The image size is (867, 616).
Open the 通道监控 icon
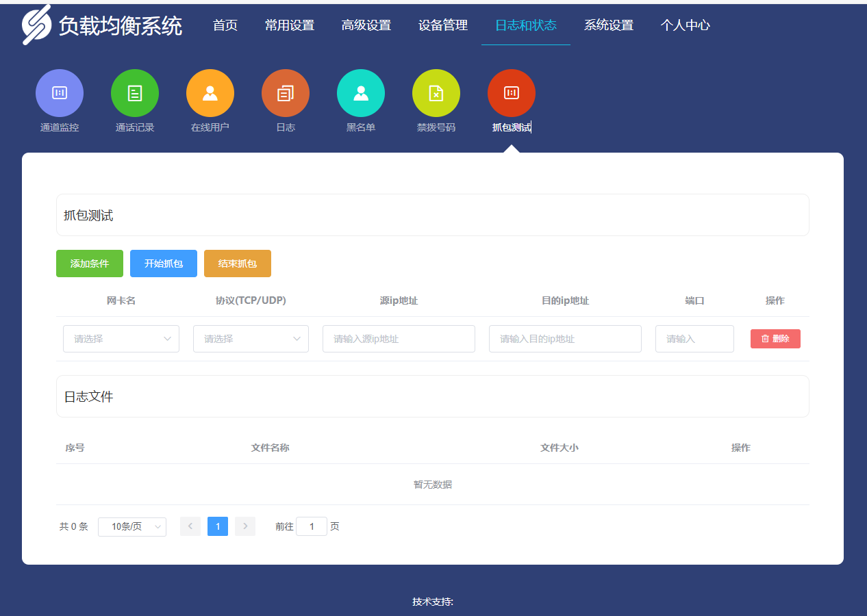coord(60,93)
